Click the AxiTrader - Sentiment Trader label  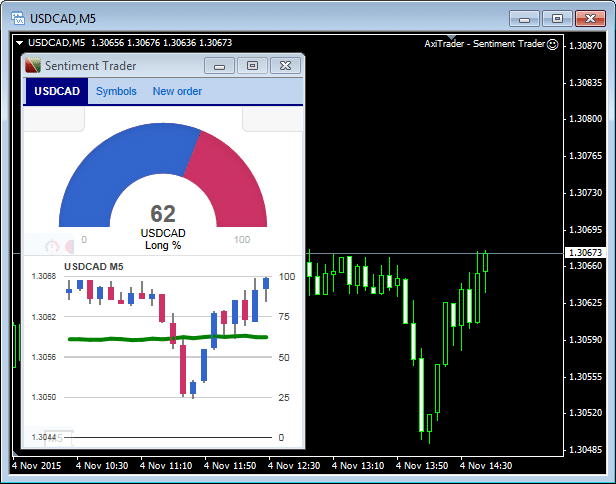pyautogui.click(x=485, y=44)
